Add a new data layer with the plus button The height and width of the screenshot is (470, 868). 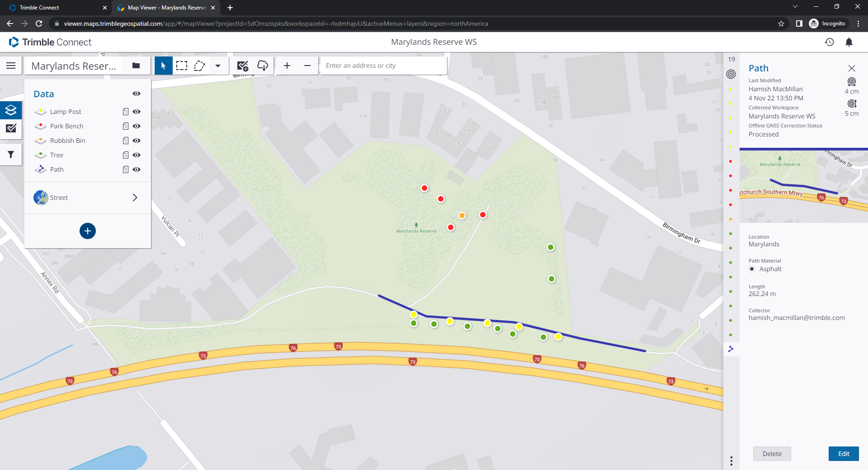pos(87,231)
